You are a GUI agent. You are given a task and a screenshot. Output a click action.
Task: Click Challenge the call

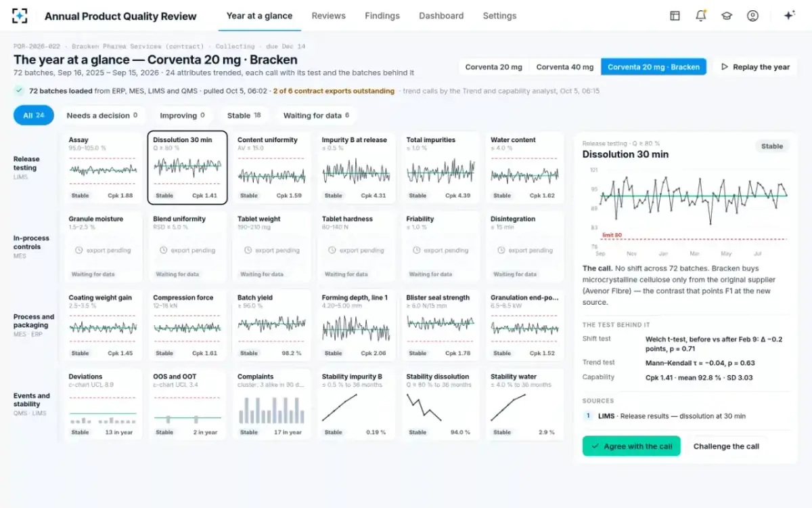tap(726, 446)
